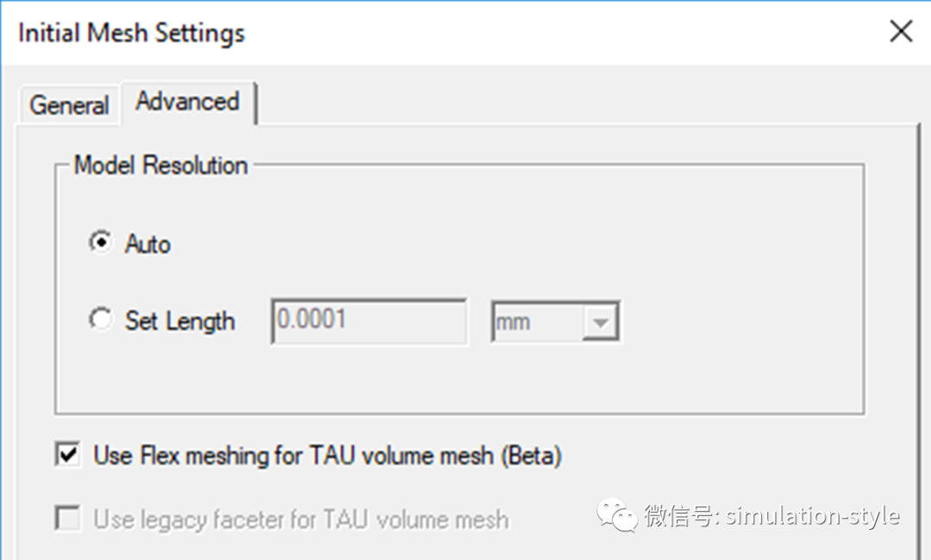Open the mm units combo box
This screenshot has width=931, height=560.
(x=555, y=322)
